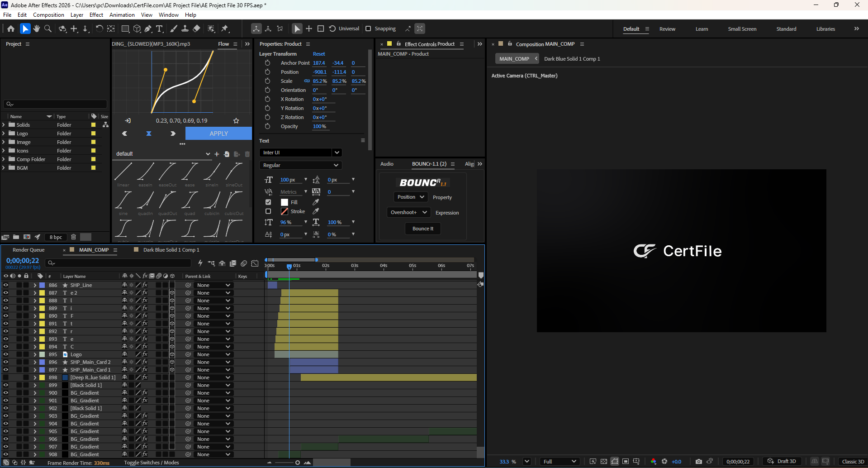The width and height of the screenshot is (868, 468).
Task: Click the Bounce It button
Action: pyautogui.click(x=423, y=229)
